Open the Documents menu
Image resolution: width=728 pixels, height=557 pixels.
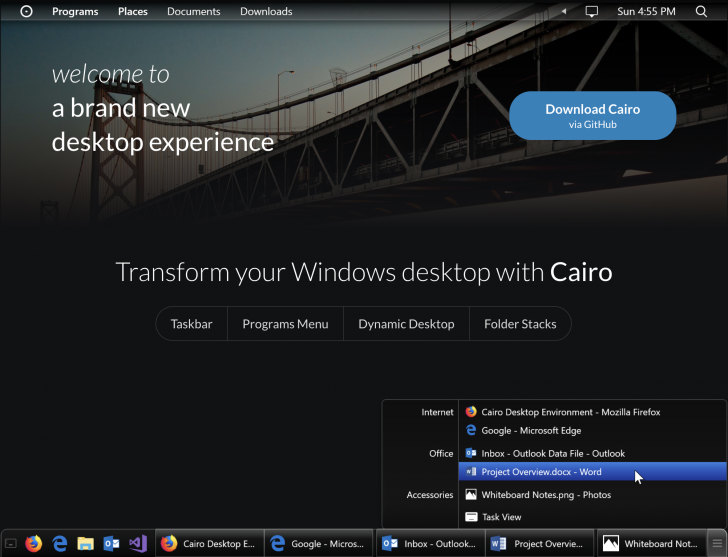194,11
